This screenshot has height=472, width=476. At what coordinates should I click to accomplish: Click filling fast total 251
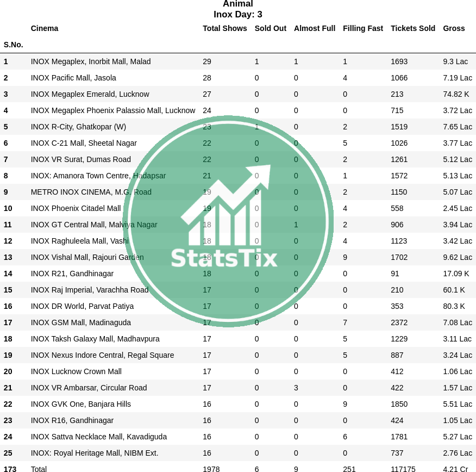click(x=349, y=469)
